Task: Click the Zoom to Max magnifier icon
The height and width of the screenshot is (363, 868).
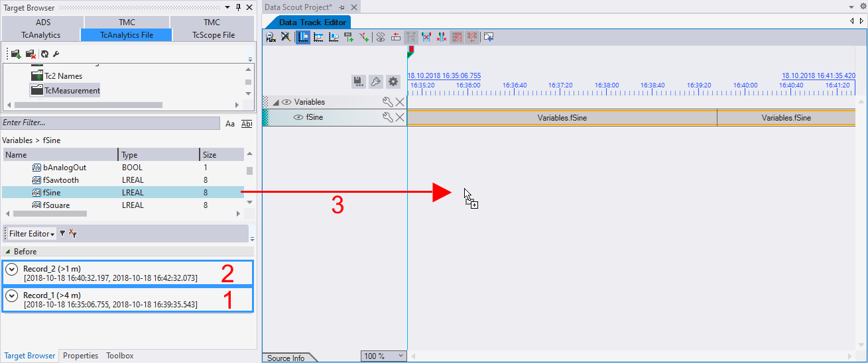Action: pos(271,38)
